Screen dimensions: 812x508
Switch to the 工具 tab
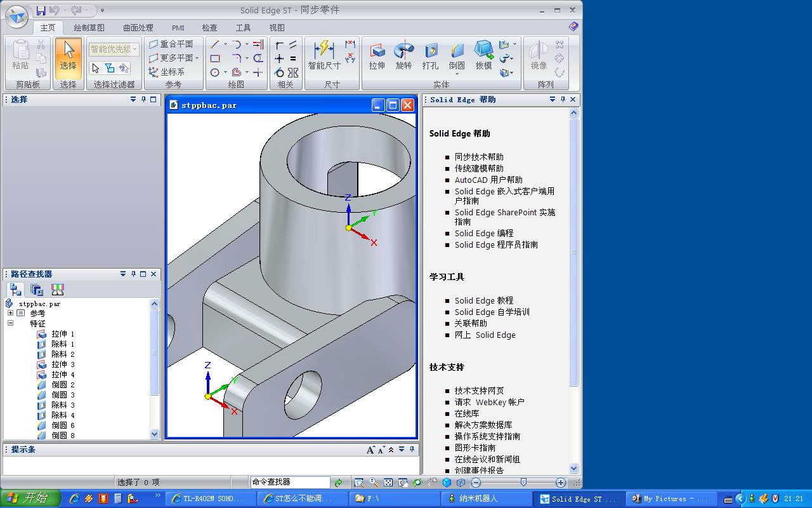pyautogui.click(x=243, y=28)
